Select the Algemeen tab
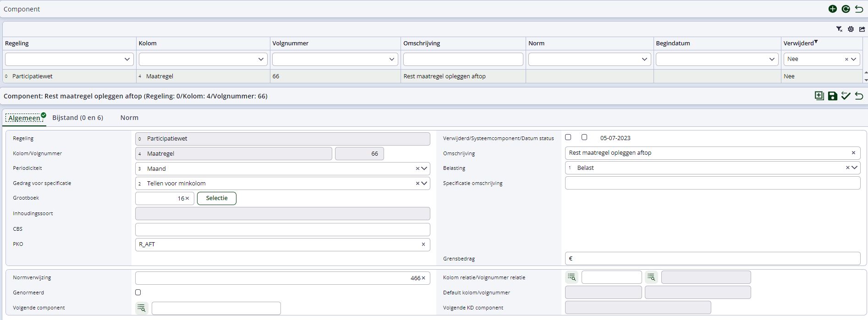The width and height of the screenshot is (868, 320). 24,118
